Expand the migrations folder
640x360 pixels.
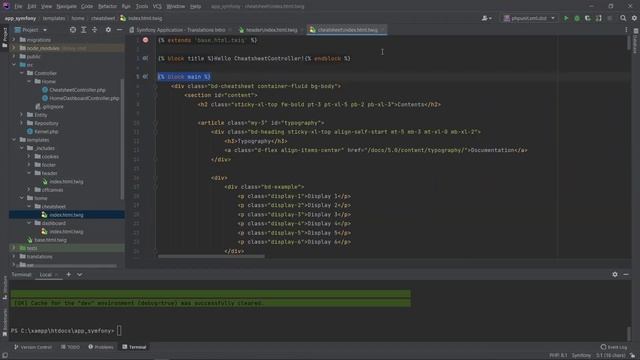click(x=14, y=40)
